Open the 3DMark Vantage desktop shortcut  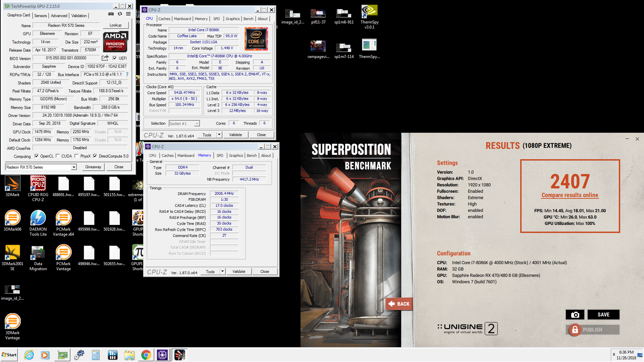(x=12, y=327)
